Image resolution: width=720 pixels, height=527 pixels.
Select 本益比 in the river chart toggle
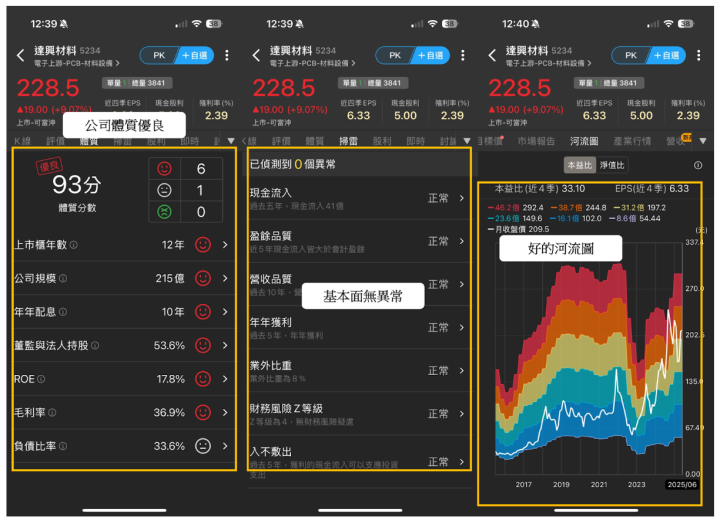coord(580,165)
